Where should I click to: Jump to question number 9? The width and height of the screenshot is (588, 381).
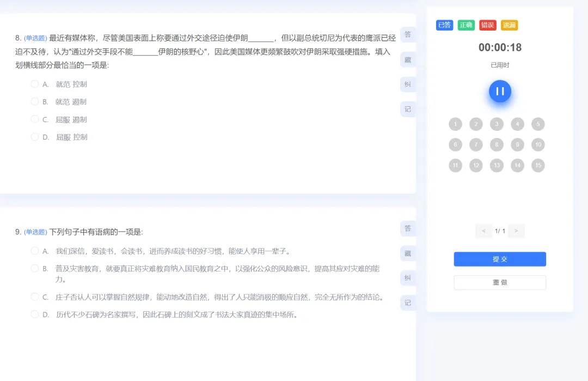[517, 144]
